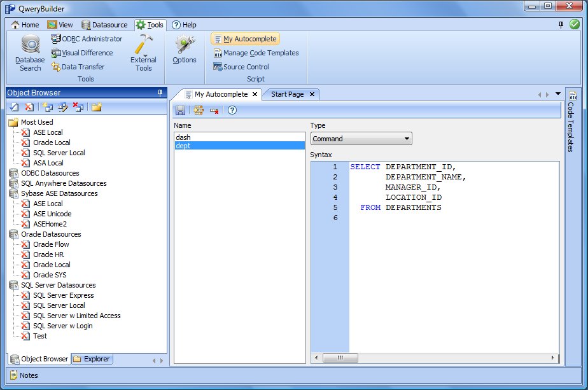Click My Autocomplete ribbon button
The width and height of the screenshot is (588, 390).
click(245, 39)
